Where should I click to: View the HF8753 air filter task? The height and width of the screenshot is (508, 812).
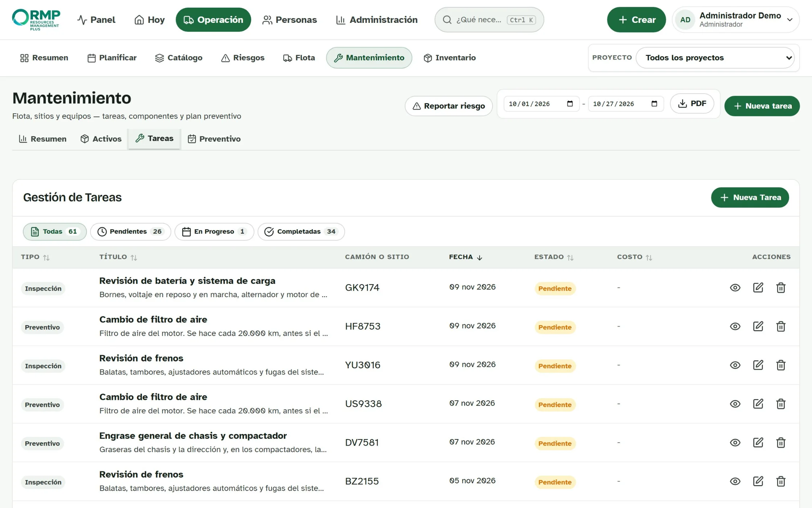[x=735, y=327]
